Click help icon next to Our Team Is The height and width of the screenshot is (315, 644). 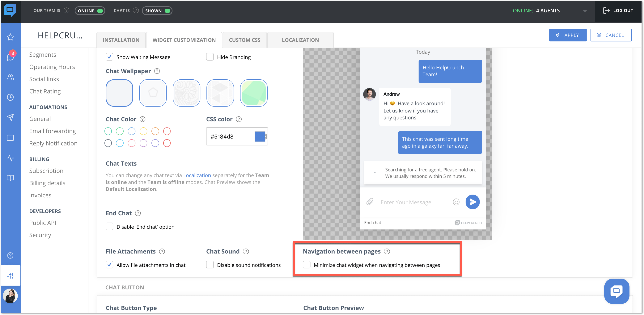tap(66, 10)
